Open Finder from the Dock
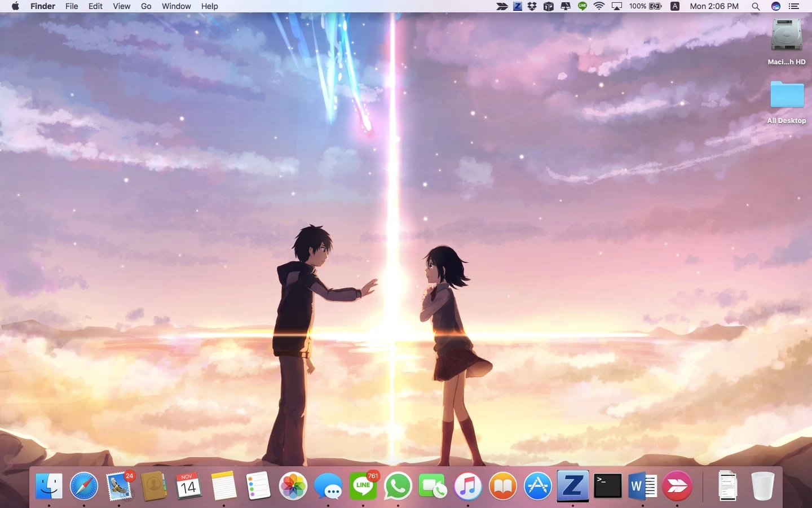The height and width of the screenshot is (508, 812). pyautogui.click(x=49, y=486)
